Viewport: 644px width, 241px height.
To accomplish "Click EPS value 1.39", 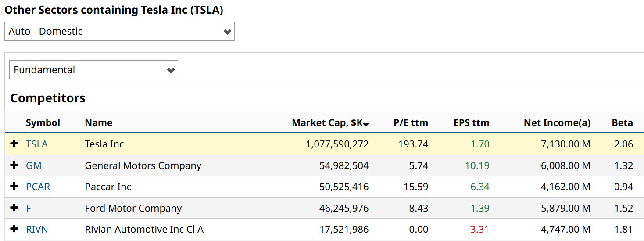I will pyautogui.click(x=480, y=208).
